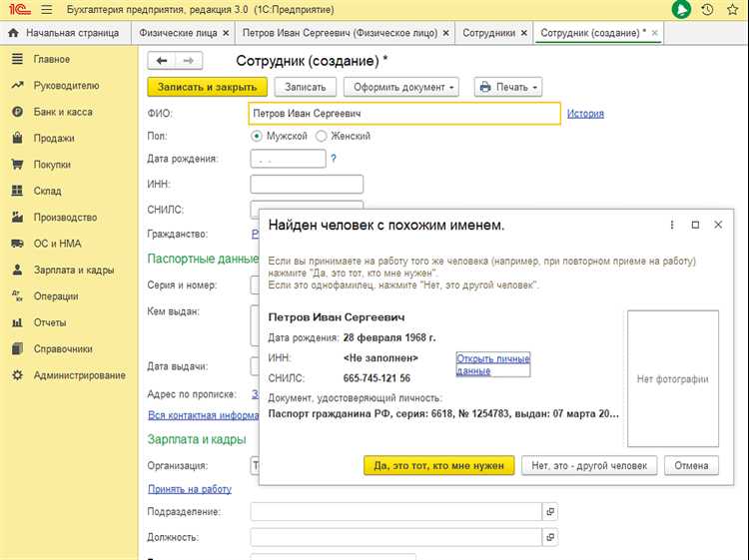Select the Сотрудник (создание) tab
Image resolution: width=749 pixels, height=560 pixels.
pos(593,33)
